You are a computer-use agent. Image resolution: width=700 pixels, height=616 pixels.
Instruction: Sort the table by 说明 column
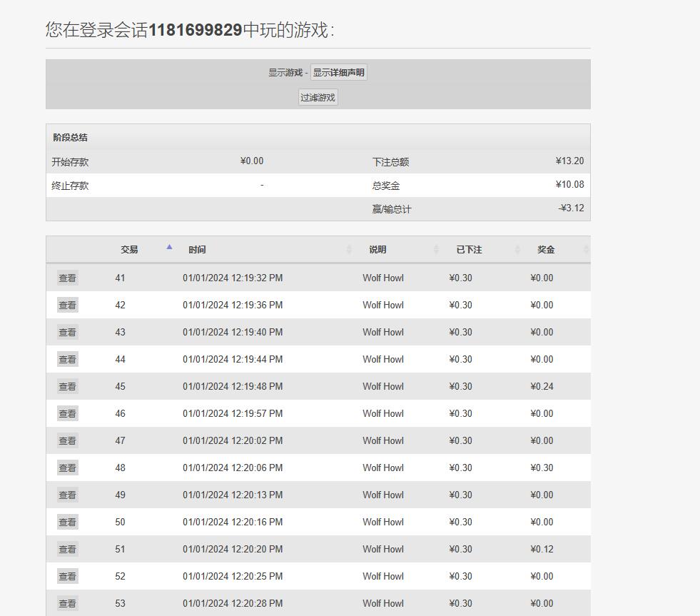pos(377,250)
